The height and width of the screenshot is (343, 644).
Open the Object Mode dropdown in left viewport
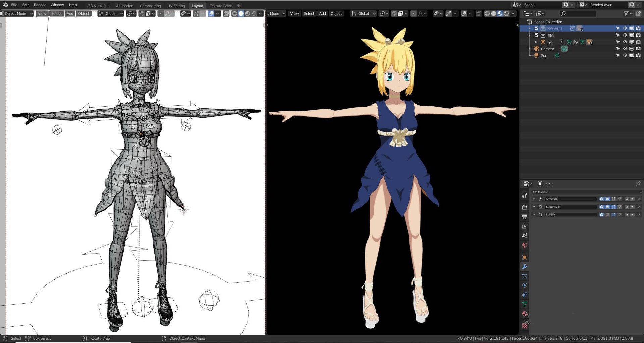[17, 14]
